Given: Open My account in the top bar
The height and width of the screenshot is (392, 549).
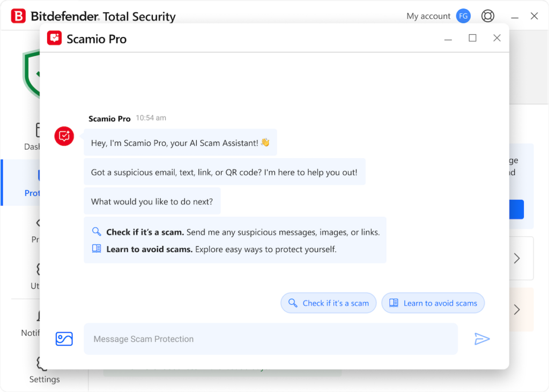Looking at the screenshot, I should 428,16.
